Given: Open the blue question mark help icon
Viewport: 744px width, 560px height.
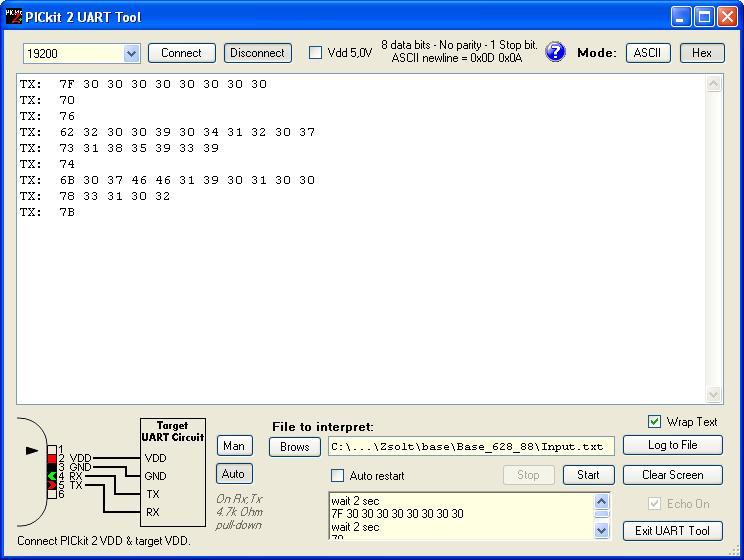Looking at the screenshot, I should point(555,52).
